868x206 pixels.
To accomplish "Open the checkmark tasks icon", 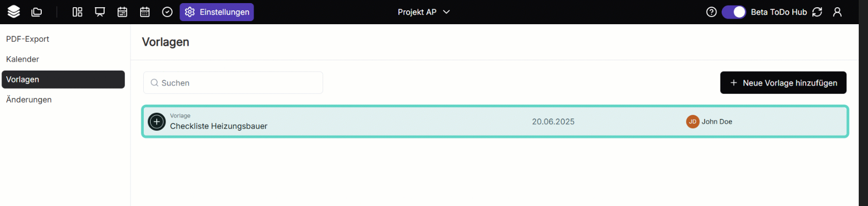I will coord(168,12).
